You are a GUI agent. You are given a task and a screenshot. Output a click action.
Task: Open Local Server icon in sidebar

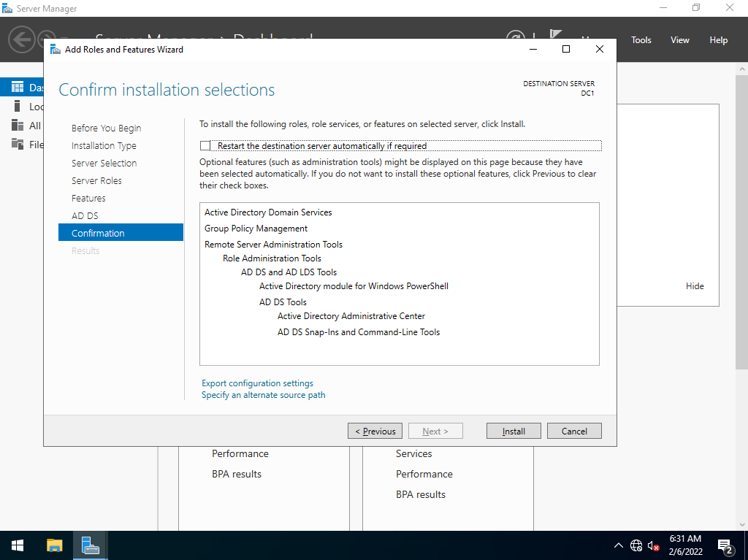tap(18, 106)
